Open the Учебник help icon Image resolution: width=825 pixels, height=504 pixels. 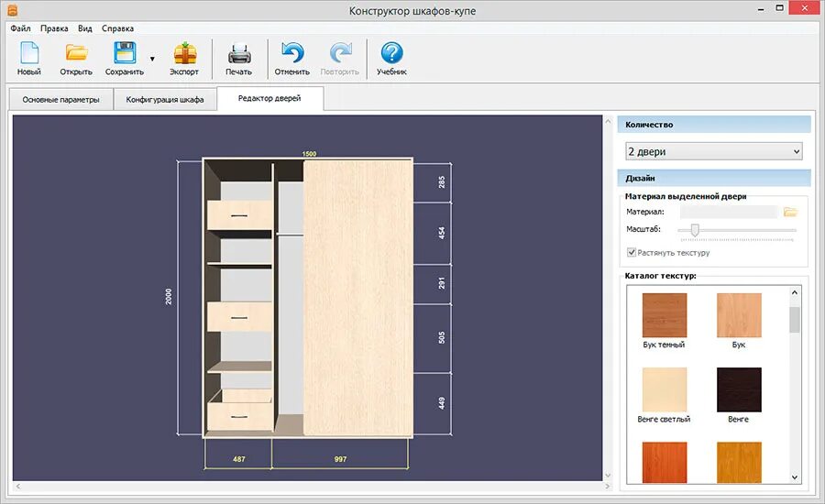coord(392,53)
